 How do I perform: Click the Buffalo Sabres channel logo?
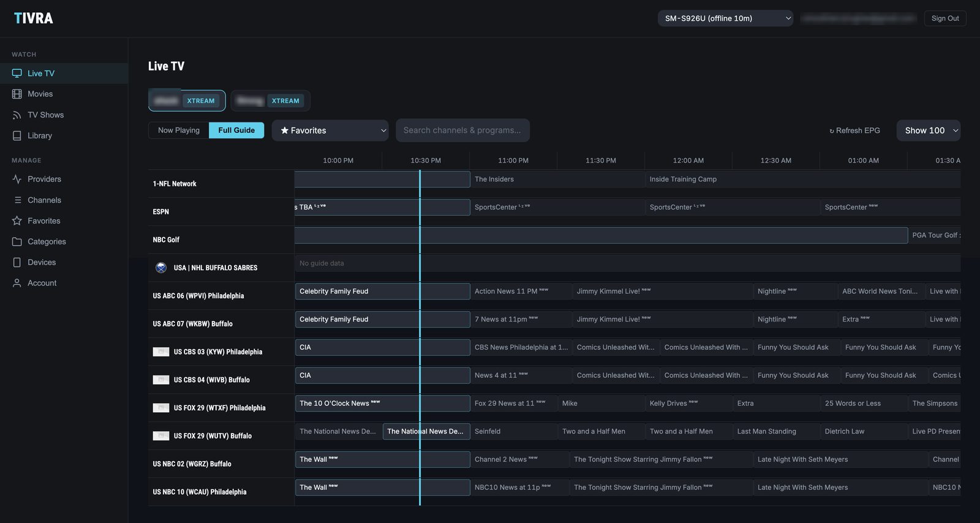pos(161,268)
